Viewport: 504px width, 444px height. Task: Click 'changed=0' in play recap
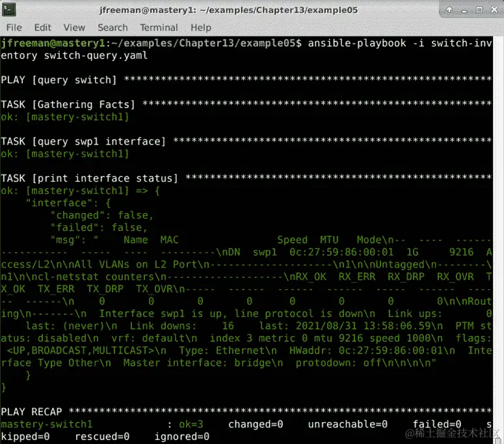point(256,424)
